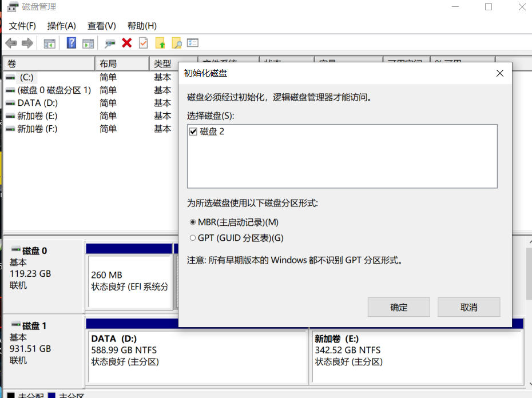Viewport: 532px width, 398px height.
Task: Click the lower pane vertical scrollbar thumb
Action: pyautogui.click(x=529, y=273)
